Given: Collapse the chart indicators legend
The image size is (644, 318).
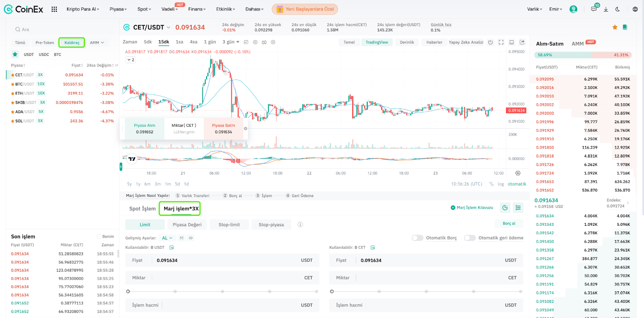Looking at the screenshot, I should [x=131, y=60].
